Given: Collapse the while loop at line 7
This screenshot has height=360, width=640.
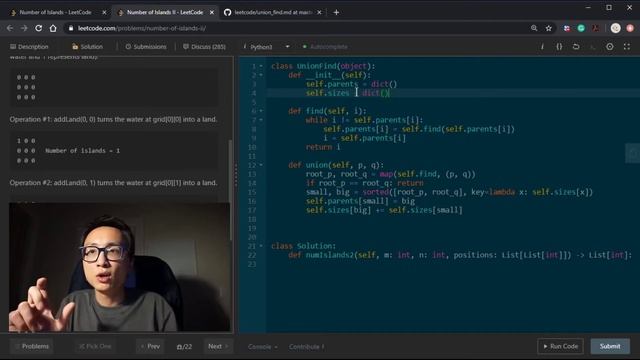Looking at the screenshot, I should point(261,120).
